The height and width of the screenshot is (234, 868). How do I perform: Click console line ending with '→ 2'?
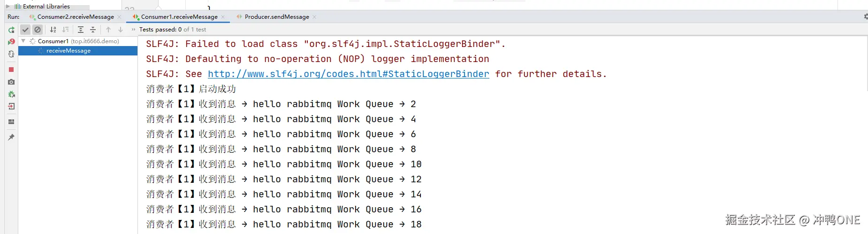click(281, 104)
